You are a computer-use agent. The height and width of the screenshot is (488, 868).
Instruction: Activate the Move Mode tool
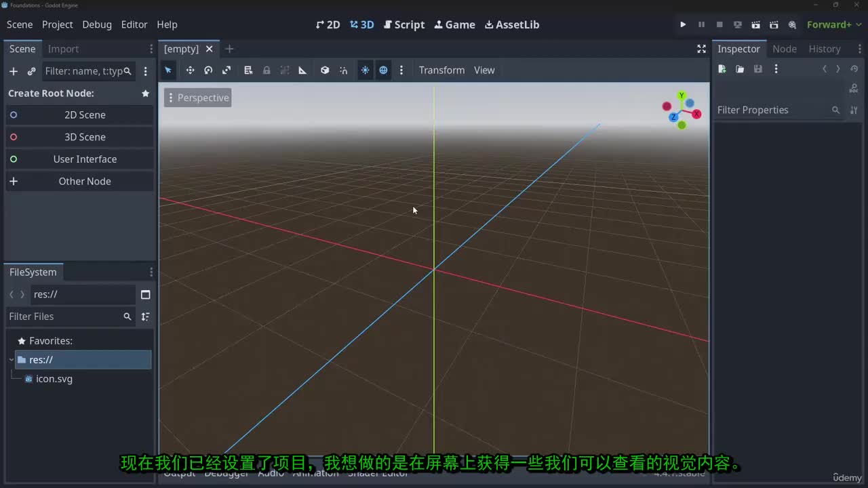[x=190, y=70]
